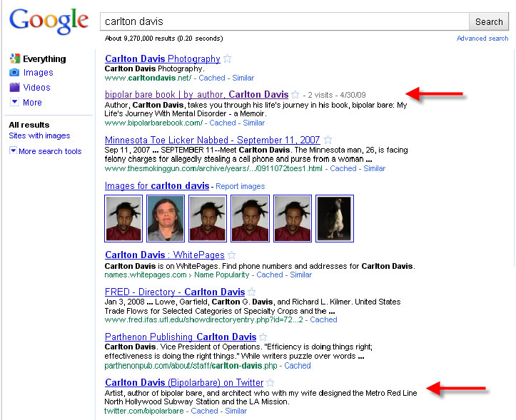Star the Minnesota Toe Licker Nabbed result

tap(328, 140)
